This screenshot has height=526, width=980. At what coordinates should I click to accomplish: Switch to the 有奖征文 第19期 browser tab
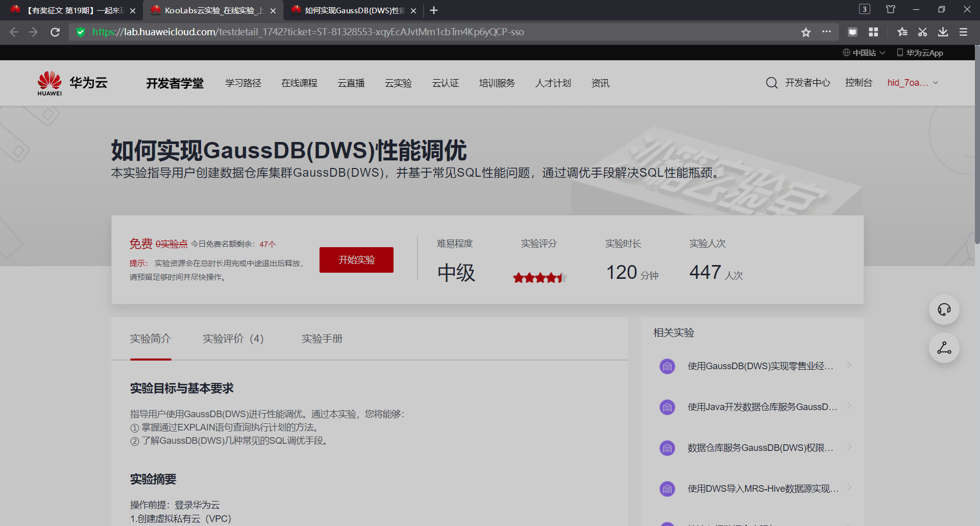tap(71, 10)
